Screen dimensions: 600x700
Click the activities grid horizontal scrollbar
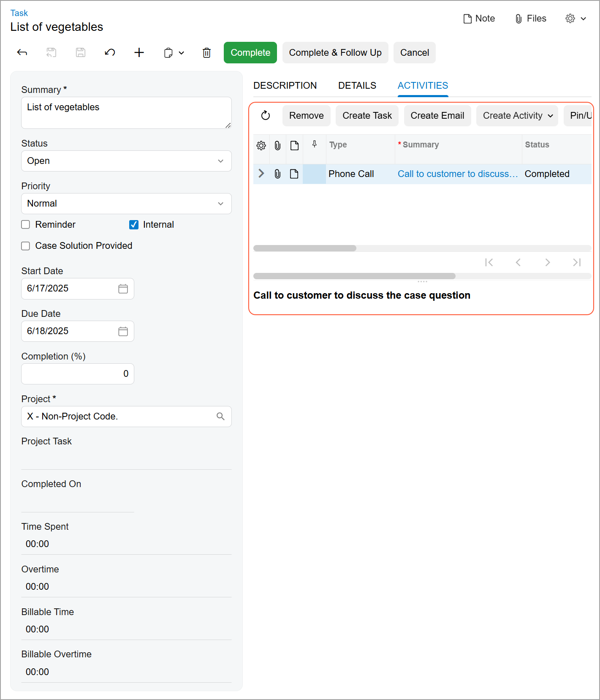[x=305, y=248]
